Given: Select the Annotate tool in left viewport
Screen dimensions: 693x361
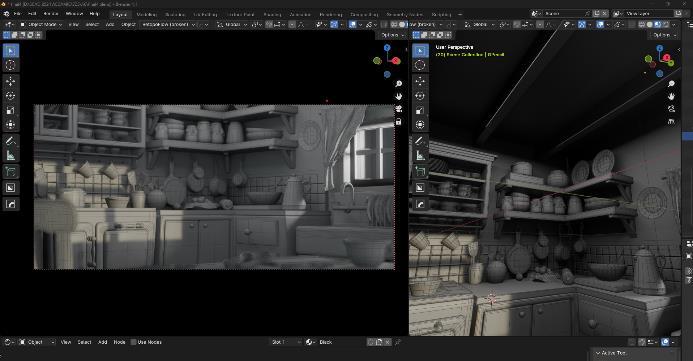Looking at the screenshot, I should coord(11,141).
